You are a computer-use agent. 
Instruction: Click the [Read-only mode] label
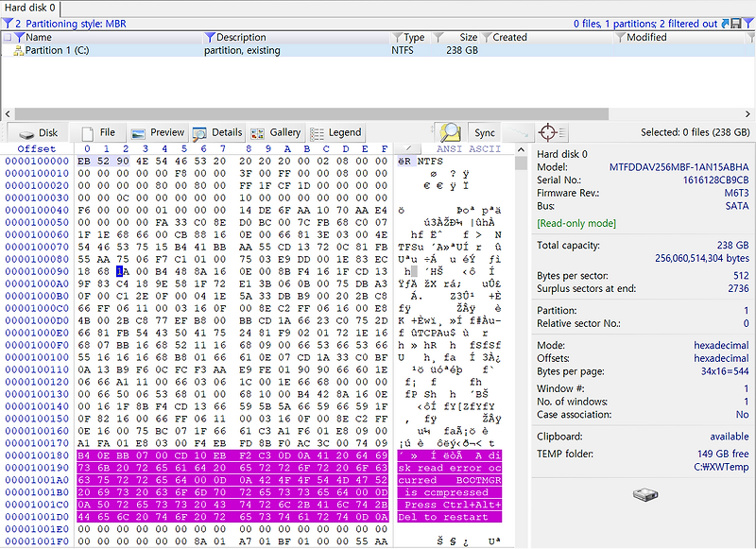(576, 224)
